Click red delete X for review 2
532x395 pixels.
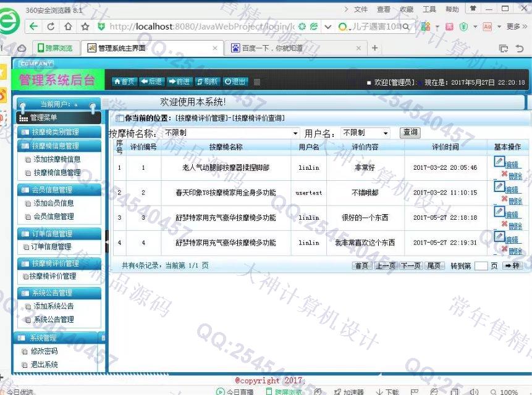[504, 199]
